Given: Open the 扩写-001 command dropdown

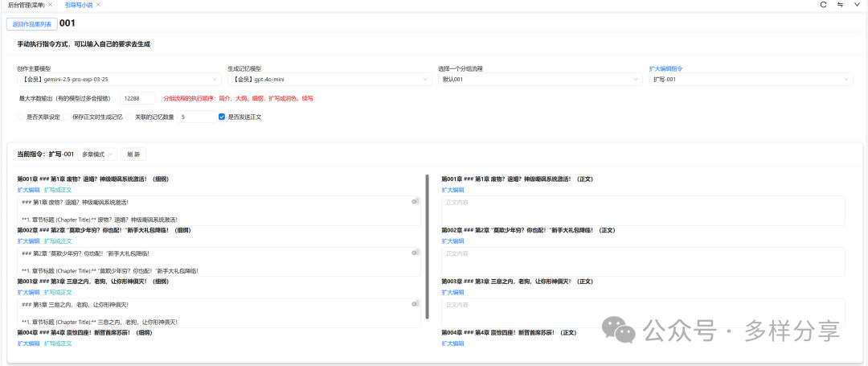Looking at the screenshot, I should (751, 80).
